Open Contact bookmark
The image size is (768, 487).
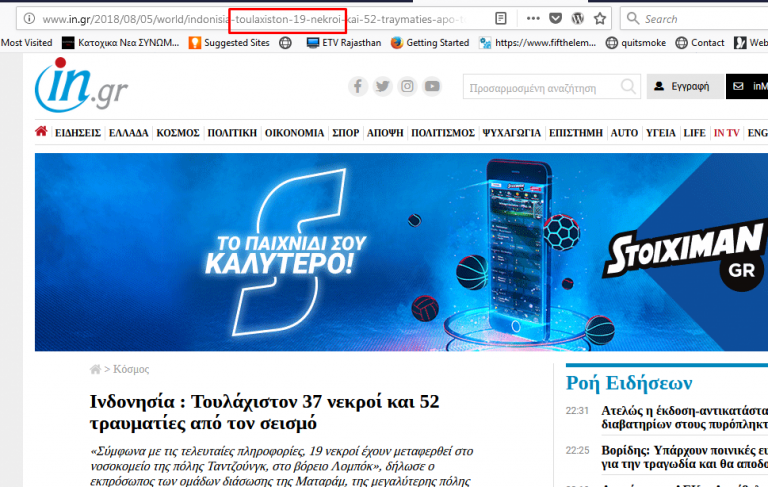click(699, 43)
